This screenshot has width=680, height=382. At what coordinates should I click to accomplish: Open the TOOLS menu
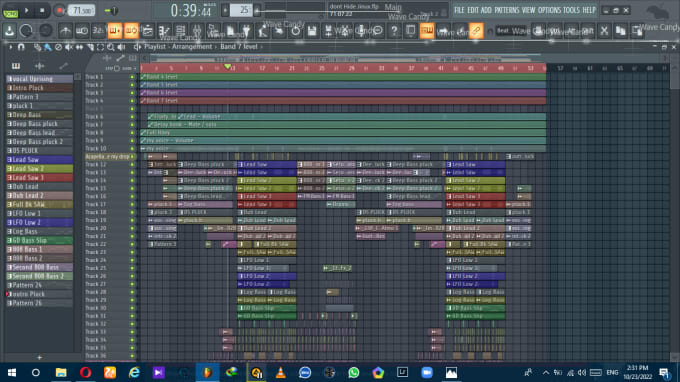pos(571,10)
